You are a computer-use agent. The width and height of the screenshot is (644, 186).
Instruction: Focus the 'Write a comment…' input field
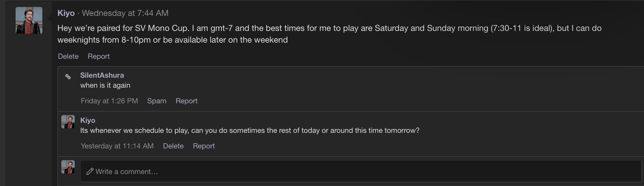(361, 172)
